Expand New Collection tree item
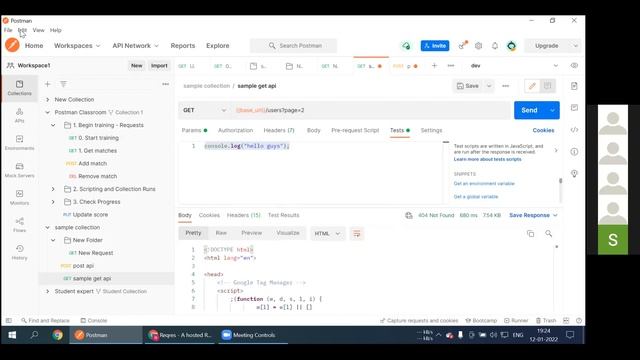Viewport: 640px width, 360px height. click(x=47, y=100)
